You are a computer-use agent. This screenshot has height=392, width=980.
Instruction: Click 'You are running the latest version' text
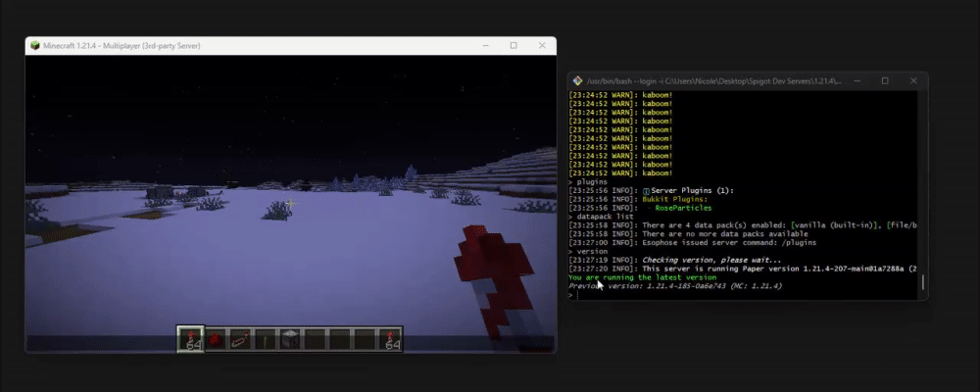[643, 277]
